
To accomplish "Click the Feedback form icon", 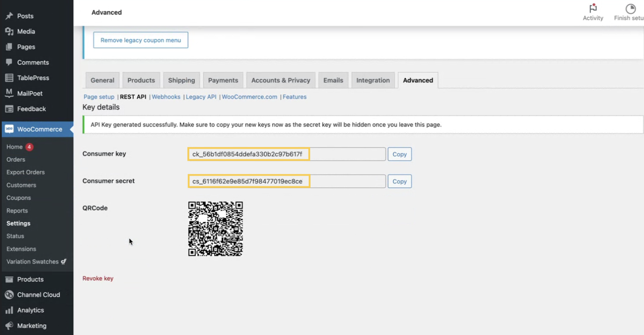I will (9, 109).
